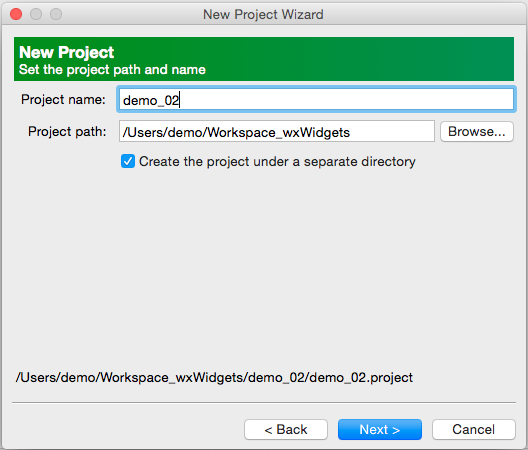Click the bold New Project heading
The image size is (528, 450).
(x=67, y=52)
